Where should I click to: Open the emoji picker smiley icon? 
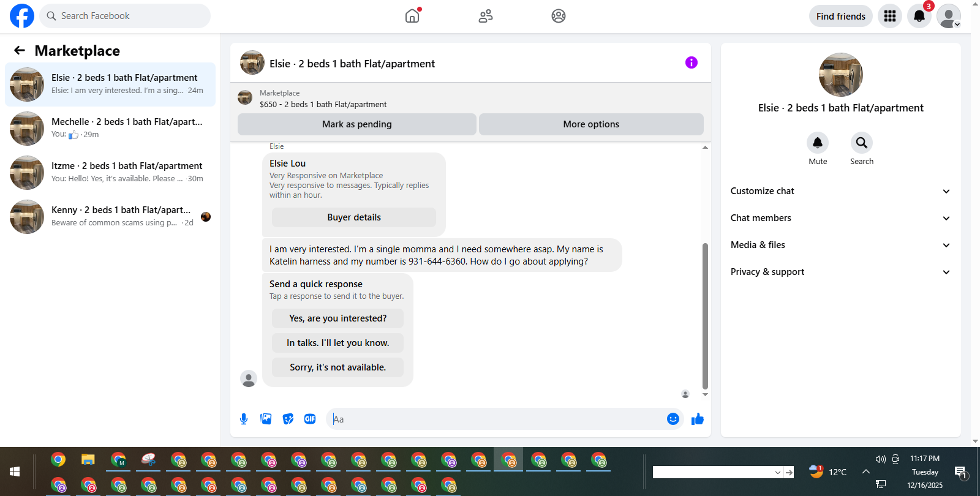(673, 419)
